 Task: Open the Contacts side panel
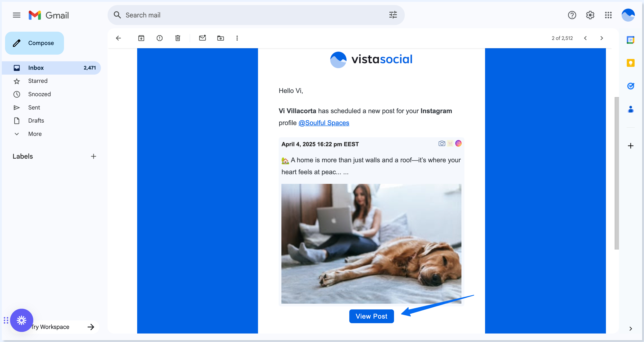pos(630,109)
